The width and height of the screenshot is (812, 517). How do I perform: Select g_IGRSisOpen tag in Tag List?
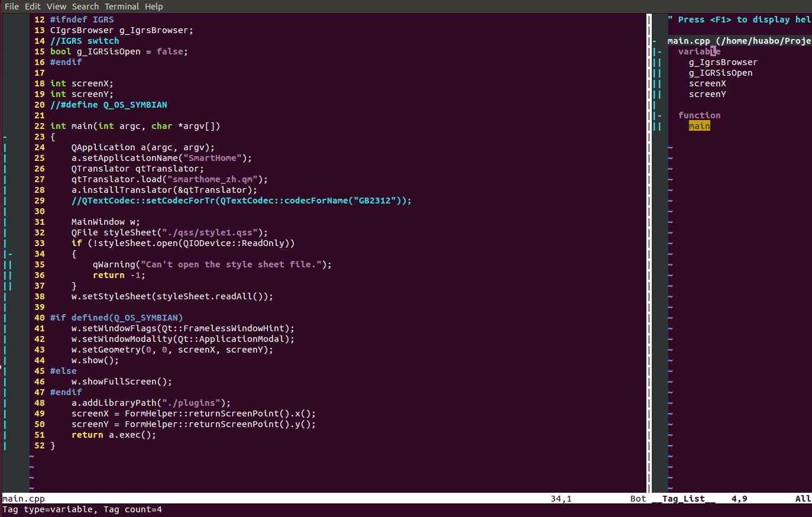point(721,73)
